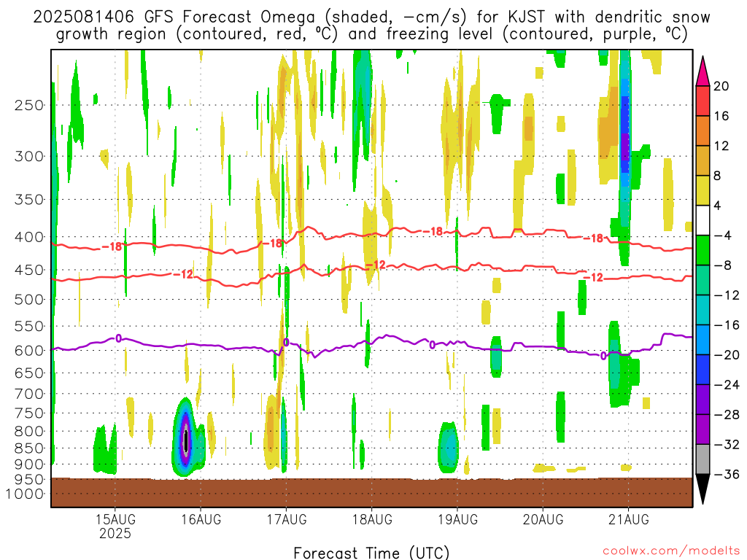Click the 16AUG date label on time axis
Viewport: 747px width, 560px height.
click(201, 519)
